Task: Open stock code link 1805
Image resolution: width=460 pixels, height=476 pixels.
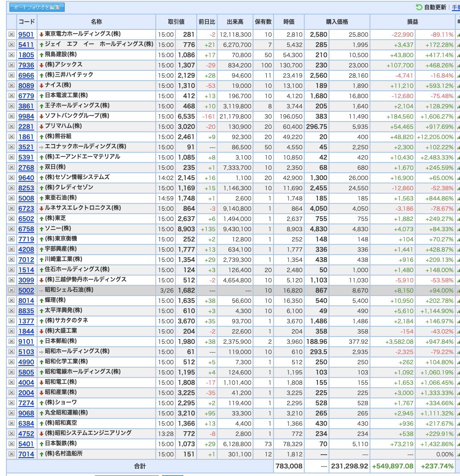Action: pyautogui.click(x=26, y=55)
